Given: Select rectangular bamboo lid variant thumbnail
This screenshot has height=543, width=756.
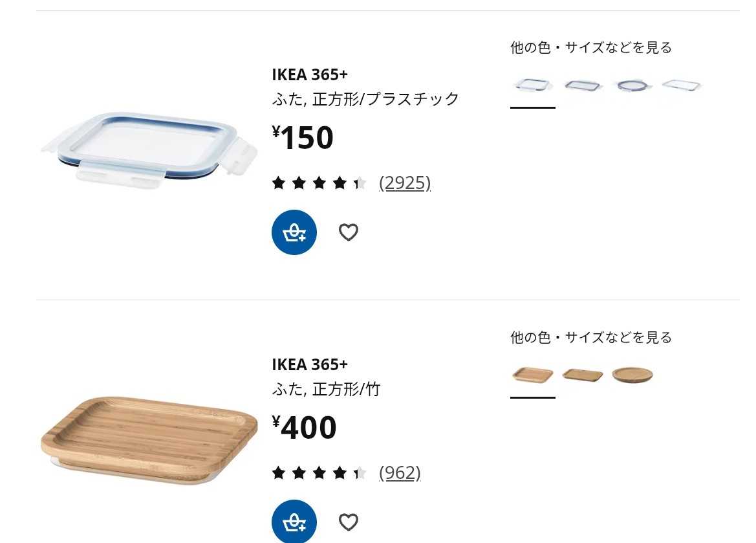Looking at the screenshot, I should [x=583, y=375].
